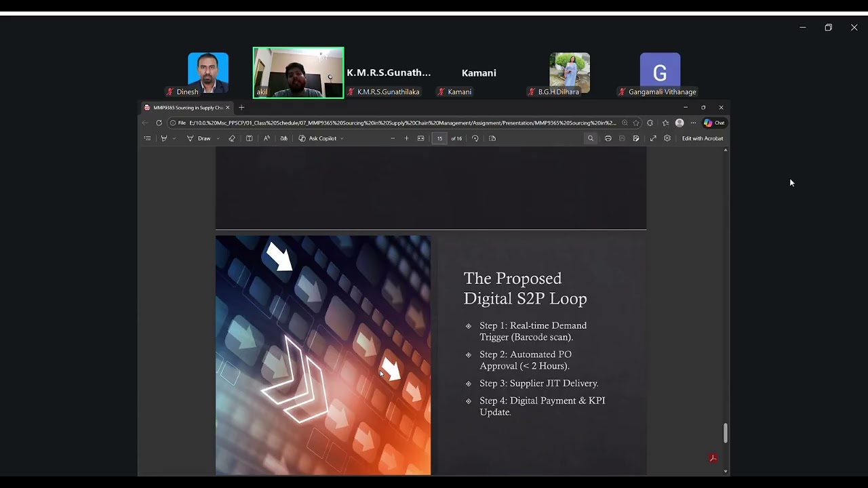Click the heading 'The Proposed Digital S2P Loop'
868x488 pixels.
(x=525, y=288)
